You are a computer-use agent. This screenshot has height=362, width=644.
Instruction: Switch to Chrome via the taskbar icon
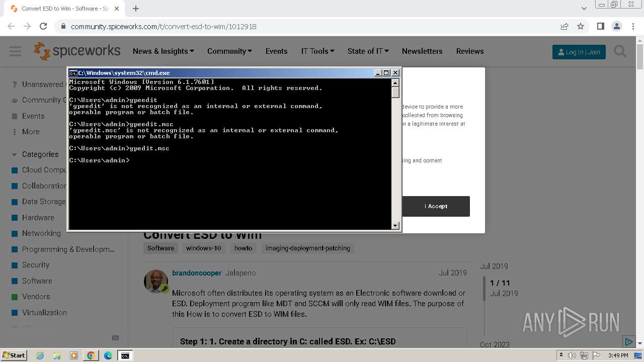pos(91,355)
